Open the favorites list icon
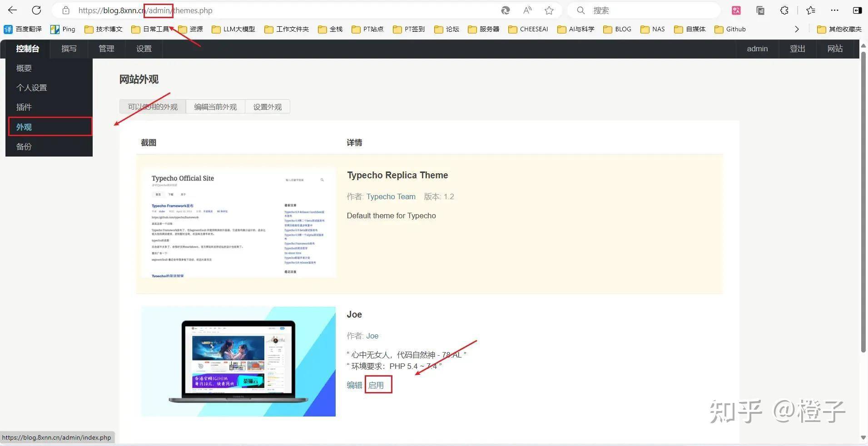Viewport: 868px width, 446px height. [x=811, y=10]
